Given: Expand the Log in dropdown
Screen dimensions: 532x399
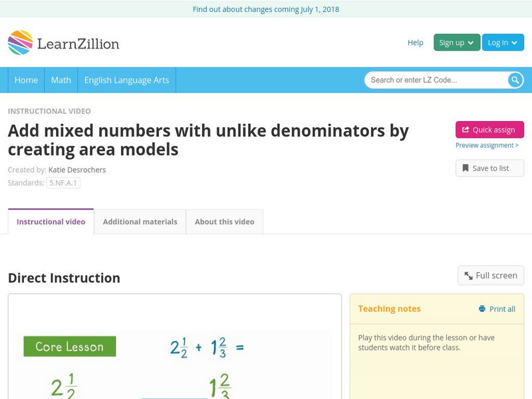Looking at the screenshot, I should (x=502, y=42).
